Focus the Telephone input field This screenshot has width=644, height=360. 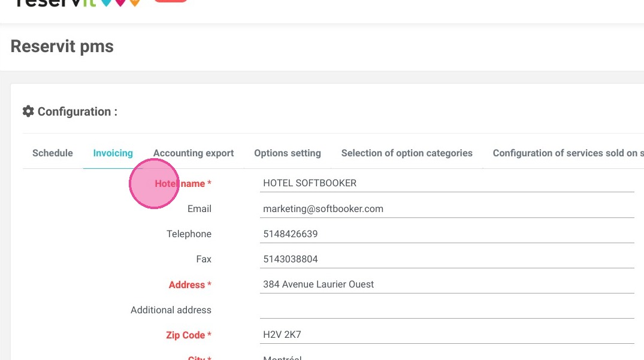447,234
